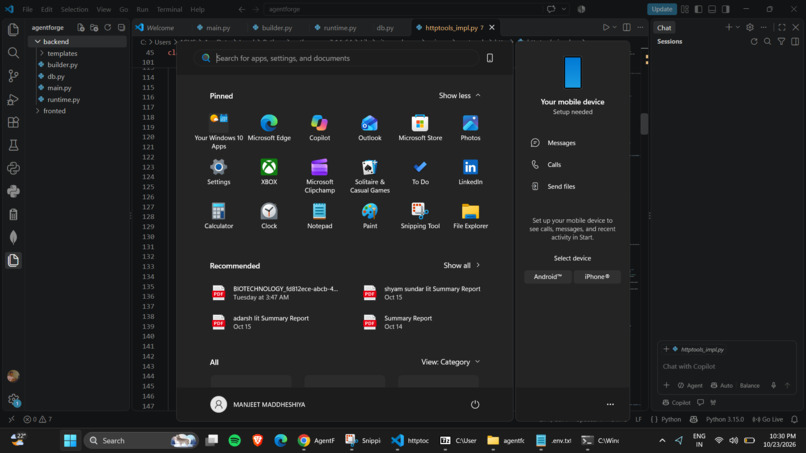Click Start menu search field
The width and height of the screenshot is (806, 453).
coord(337,58)
